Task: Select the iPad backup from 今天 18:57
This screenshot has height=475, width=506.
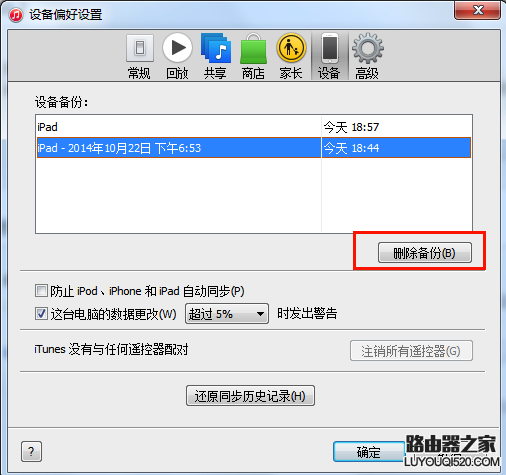Action: pos(254,127)
